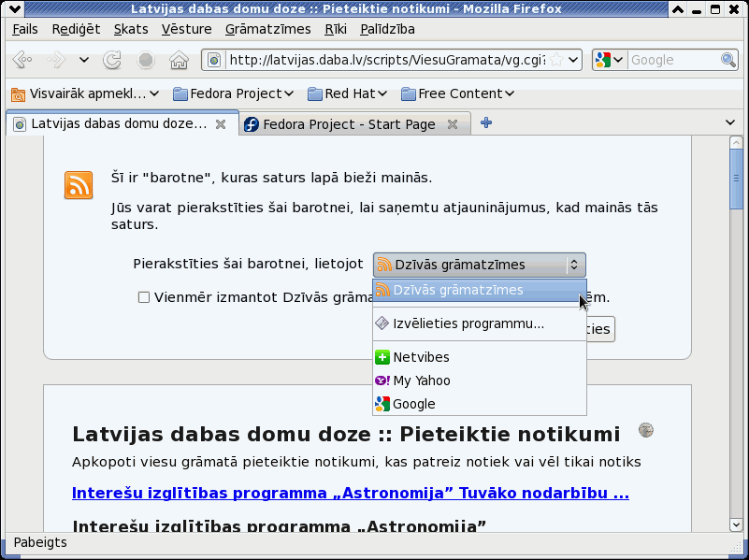
Task: Click the magnifying glass search icon
Action: (x=728, y=60)
